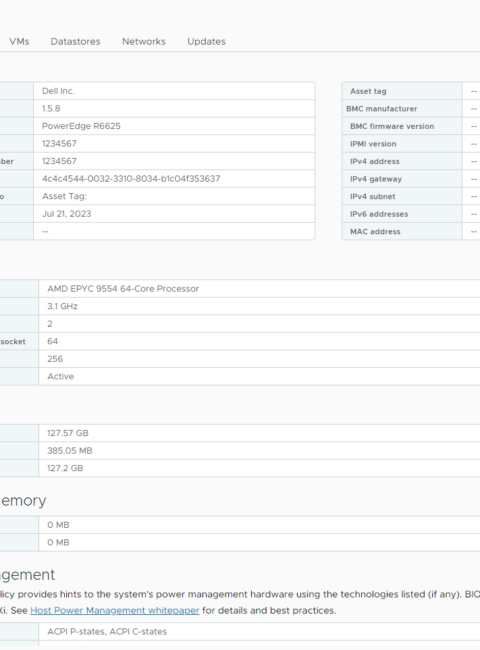480x650 pixels.
Task: Open the Datastores tab
Action: click(75, 41)
